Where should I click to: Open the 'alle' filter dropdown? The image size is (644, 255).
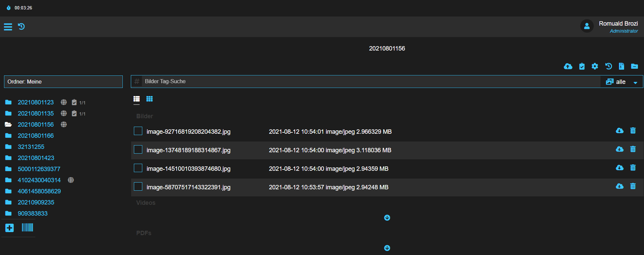pyautogui.click(x=621, y=82)
